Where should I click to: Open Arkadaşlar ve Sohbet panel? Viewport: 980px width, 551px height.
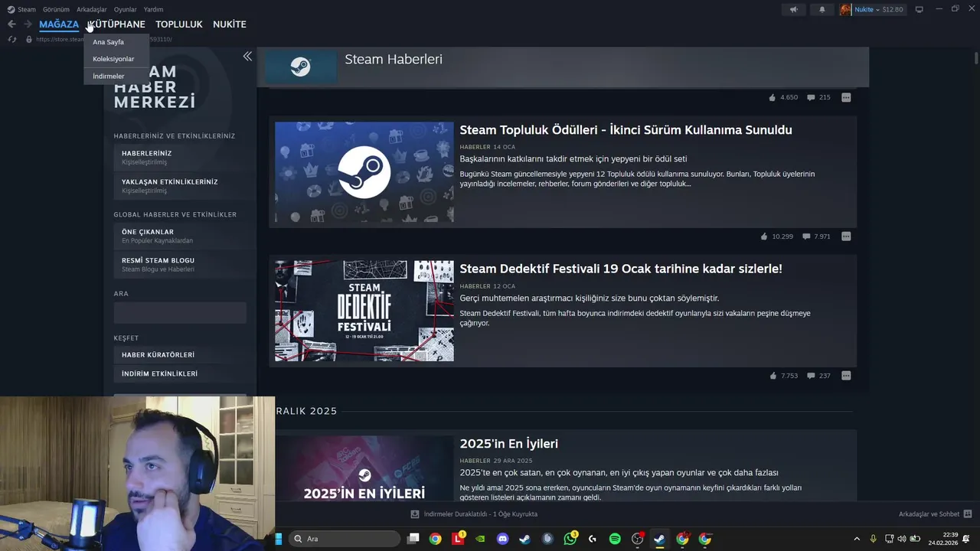(x=929, y=514)
